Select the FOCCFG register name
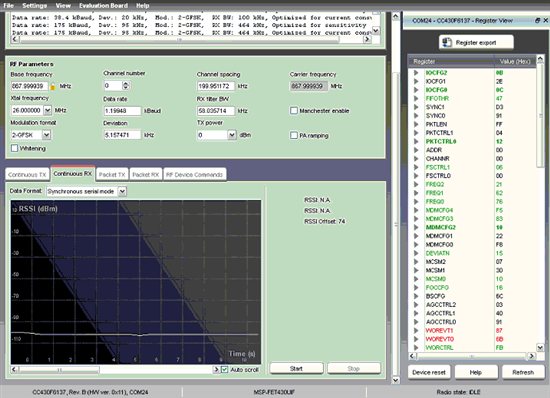This screenshot has width=550, height=398. (437, 288)
